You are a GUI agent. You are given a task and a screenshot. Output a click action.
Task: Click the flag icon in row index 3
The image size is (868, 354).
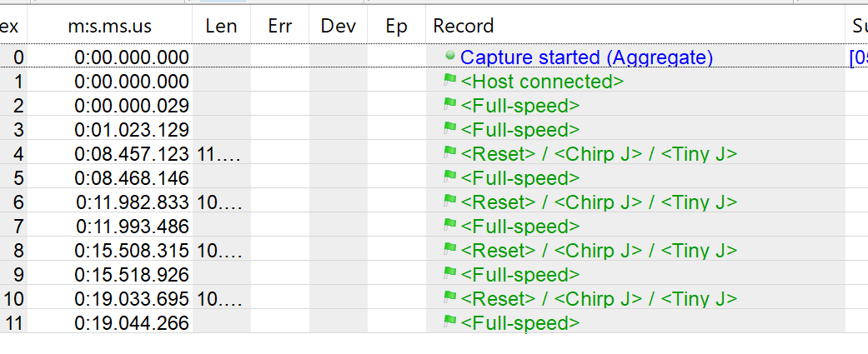[x=450, y=129]
